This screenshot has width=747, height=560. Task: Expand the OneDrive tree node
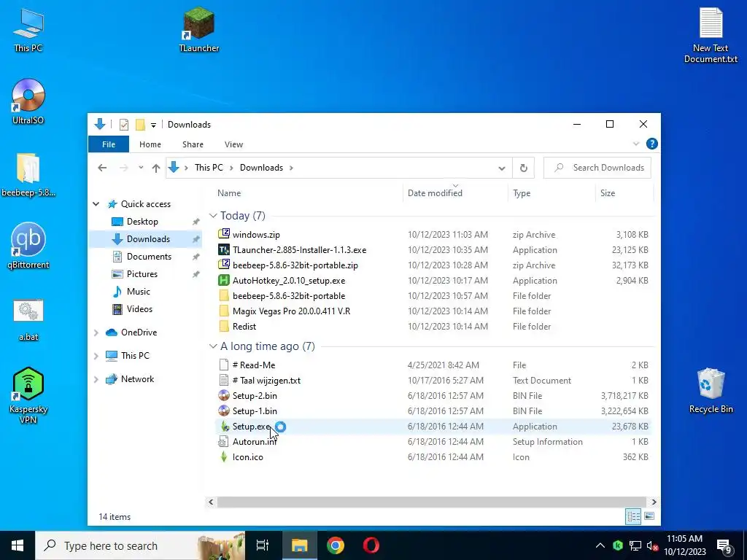pyautogui.click(x=96, y=332)
